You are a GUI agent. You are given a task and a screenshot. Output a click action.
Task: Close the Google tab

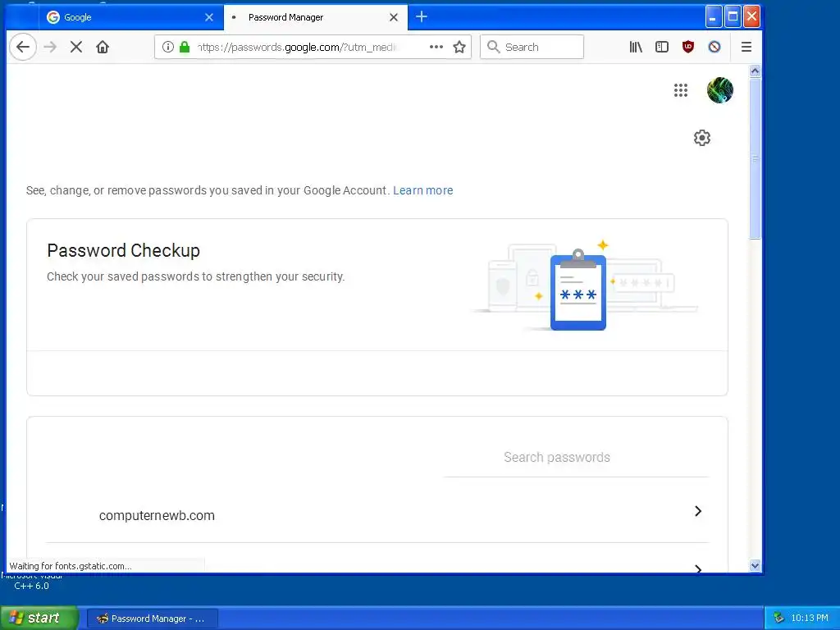pyautogui.click(x=209, y=17)
